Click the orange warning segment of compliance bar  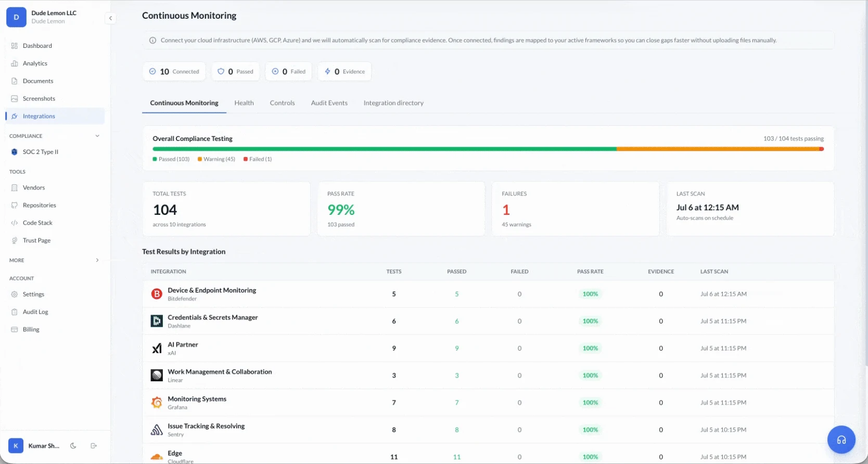click(718, 149)
